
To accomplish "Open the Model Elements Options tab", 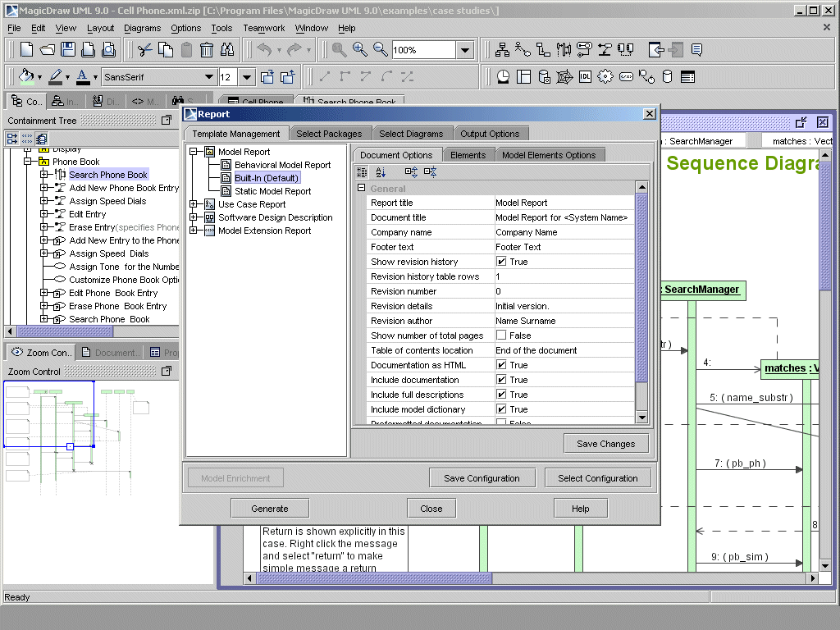I will [x=549, y=155].
